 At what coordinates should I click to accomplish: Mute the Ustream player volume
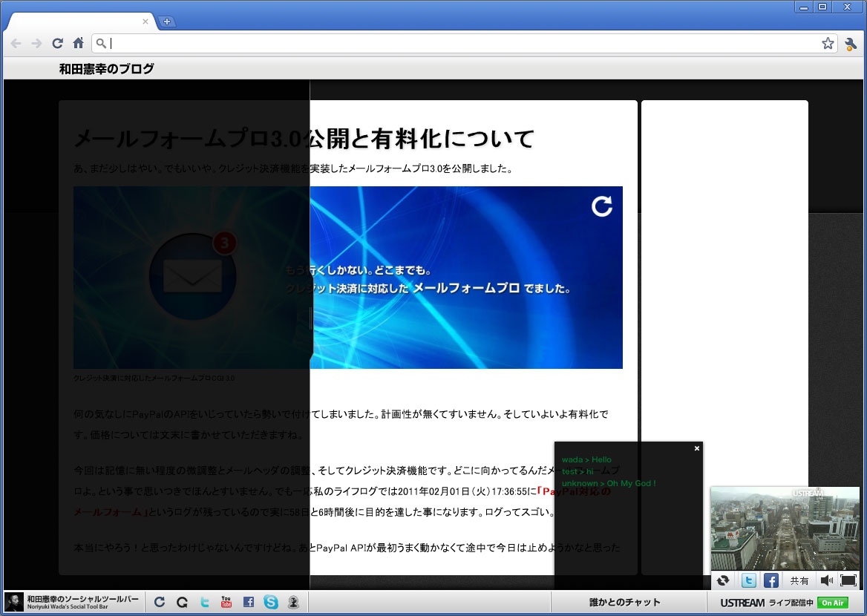[x=827, y=580]
